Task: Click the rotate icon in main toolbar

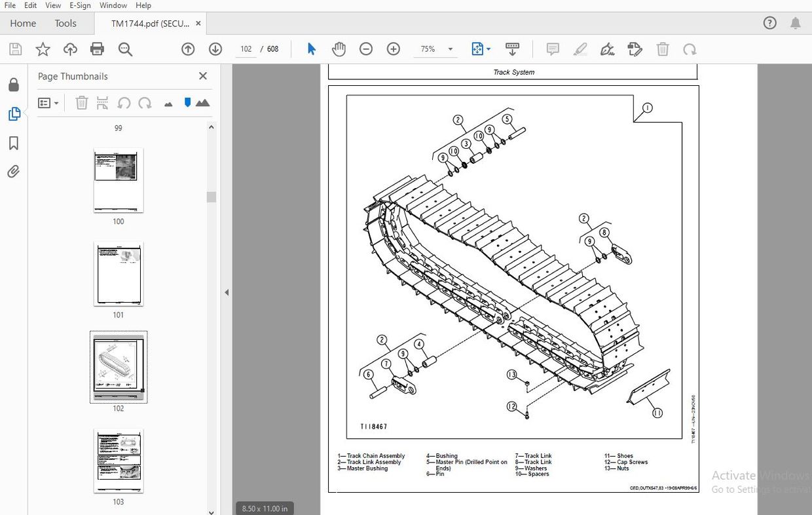Action: click(690, 49)
